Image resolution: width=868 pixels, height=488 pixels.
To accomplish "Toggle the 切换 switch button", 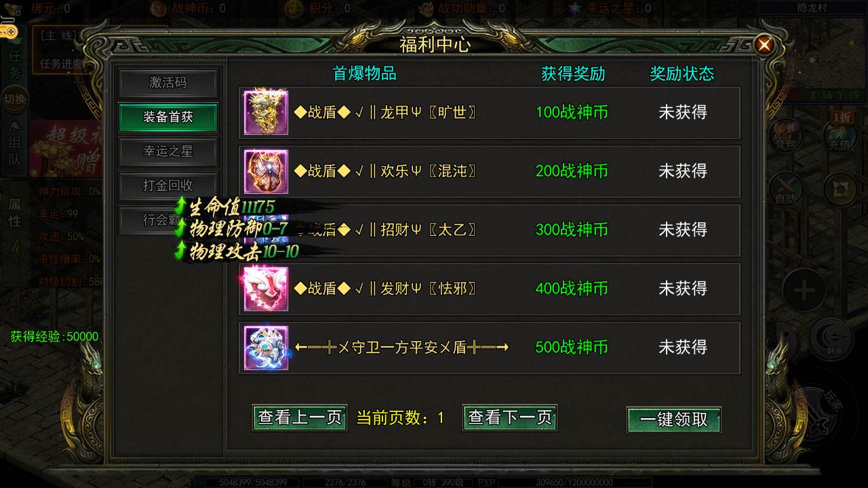I will [15, 100].
